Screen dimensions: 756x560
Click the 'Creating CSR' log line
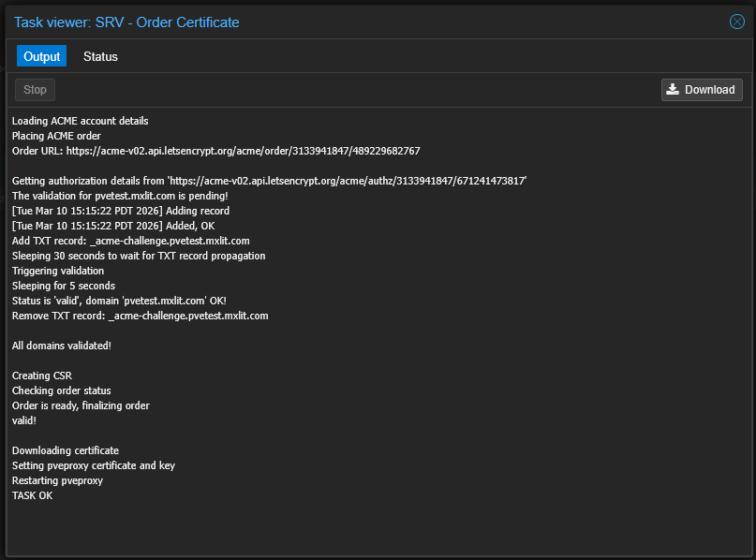[x=41, y=376]
